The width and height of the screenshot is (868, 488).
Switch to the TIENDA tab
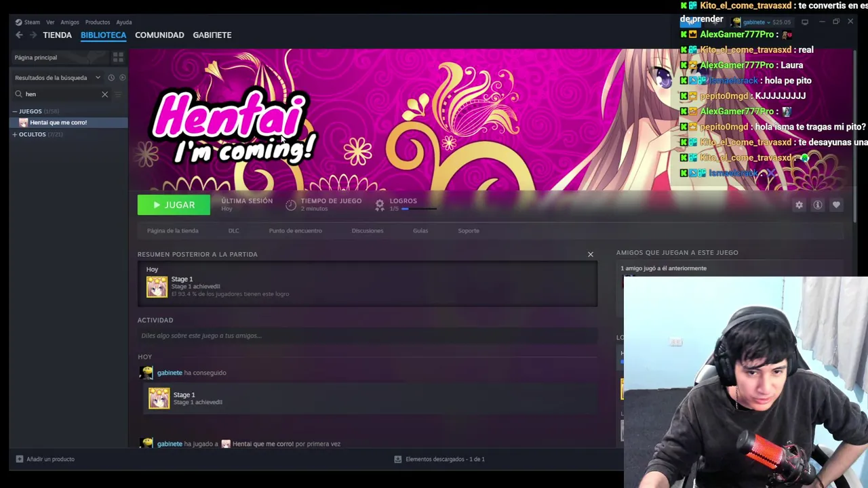[57, 35]
